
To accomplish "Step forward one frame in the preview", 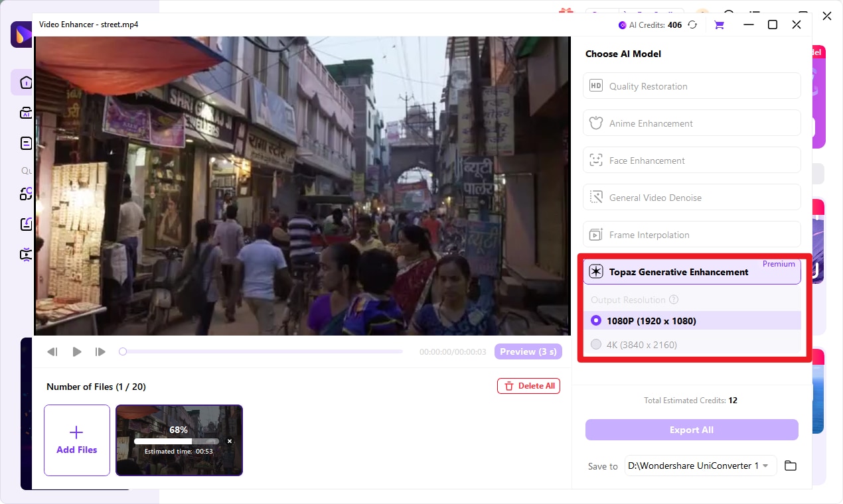I will click(100, 351).
